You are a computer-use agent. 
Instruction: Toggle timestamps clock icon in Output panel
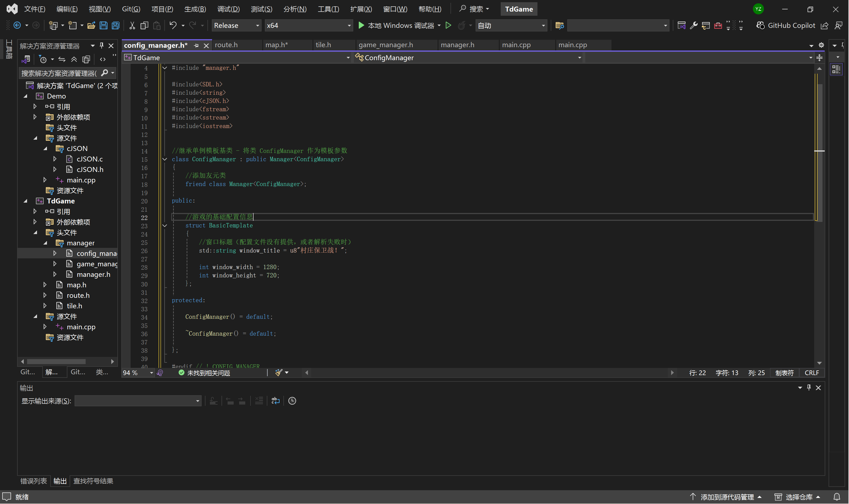292,401
